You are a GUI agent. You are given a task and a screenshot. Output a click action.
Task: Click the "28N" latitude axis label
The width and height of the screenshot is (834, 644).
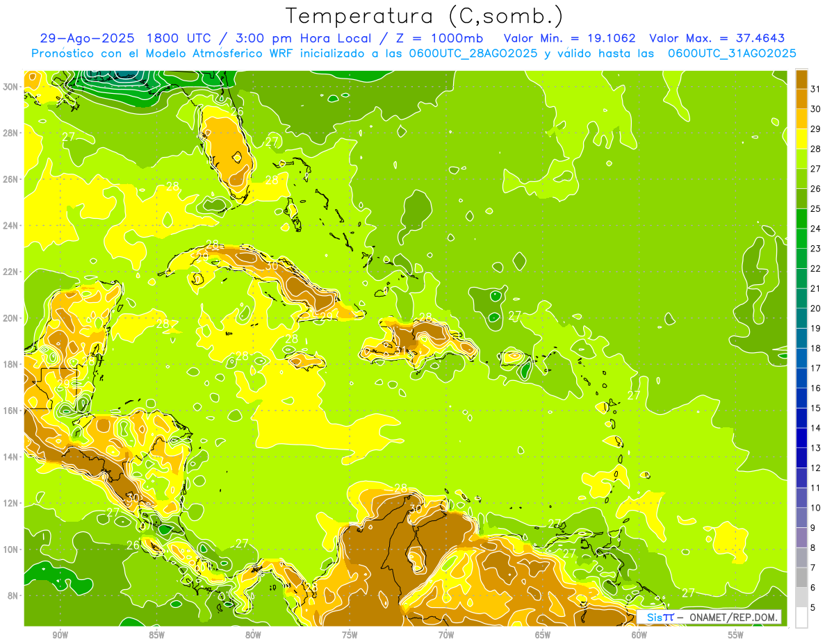pos(11,133)
